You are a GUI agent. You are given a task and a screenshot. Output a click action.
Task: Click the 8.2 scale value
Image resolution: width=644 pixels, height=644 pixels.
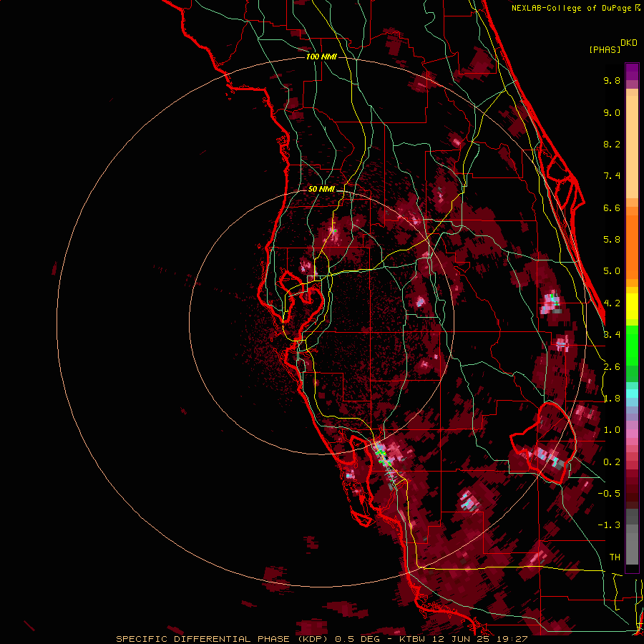tap(612, 144)
